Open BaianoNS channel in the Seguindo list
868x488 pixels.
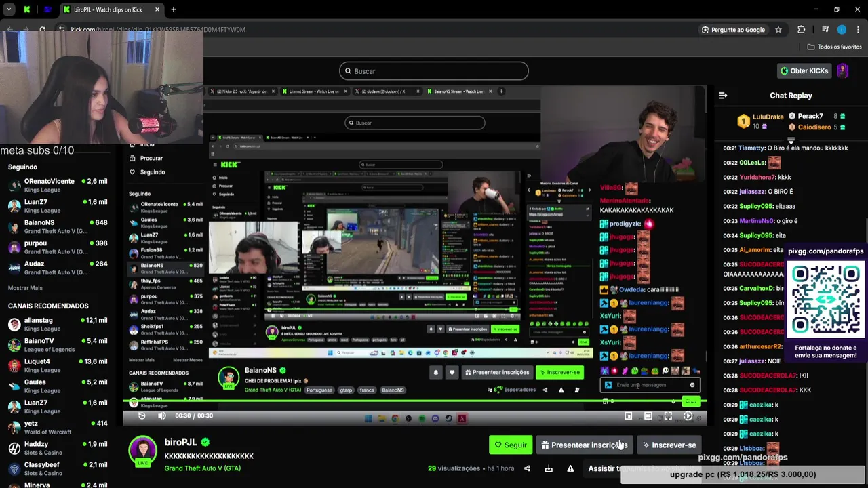[58, 226]
